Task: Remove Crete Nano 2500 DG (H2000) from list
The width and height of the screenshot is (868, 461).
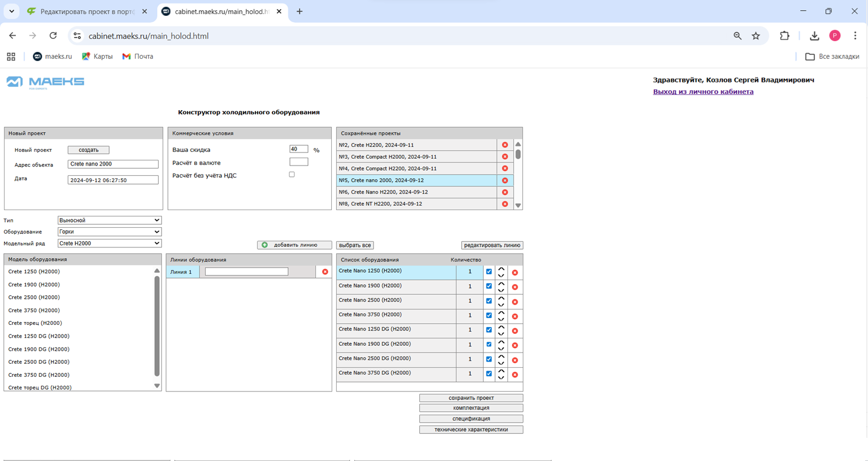Action: tap(515, 360)
